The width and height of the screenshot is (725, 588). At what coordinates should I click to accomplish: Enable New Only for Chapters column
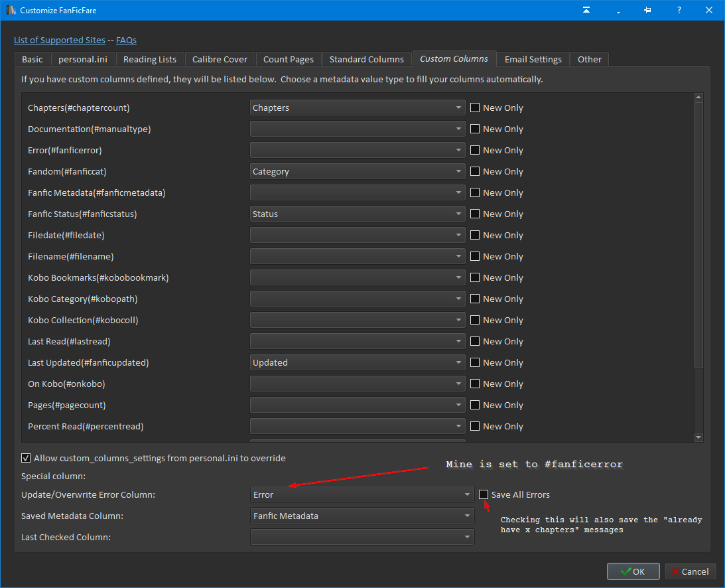click(475, 108)
